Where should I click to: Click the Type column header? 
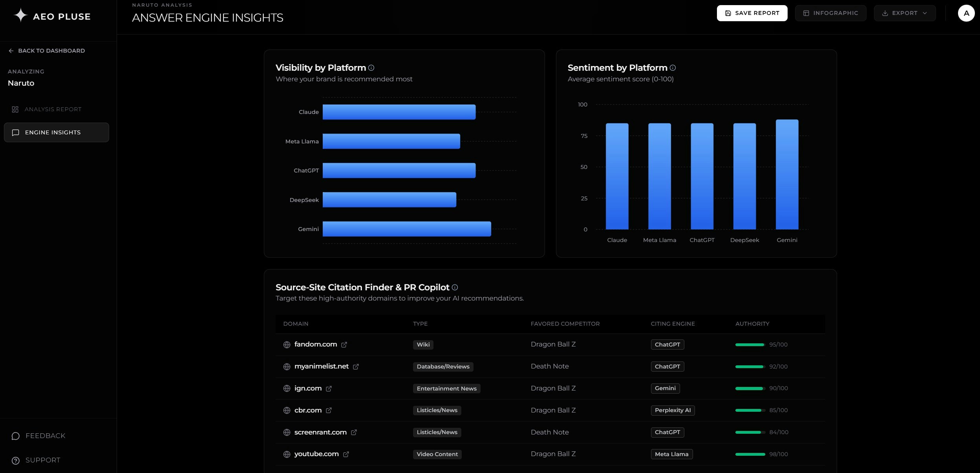click(420, 324)
